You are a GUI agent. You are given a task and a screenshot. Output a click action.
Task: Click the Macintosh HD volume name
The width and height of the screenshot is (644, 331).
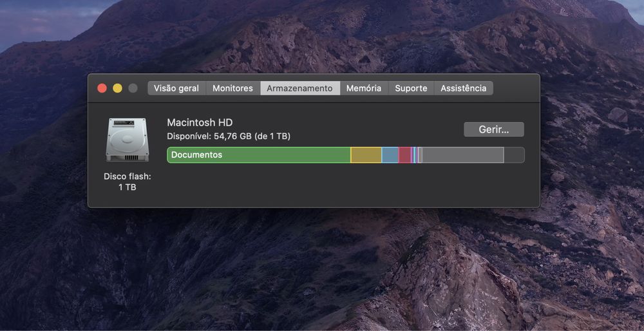pyautogui.click(x=200, y=122)
